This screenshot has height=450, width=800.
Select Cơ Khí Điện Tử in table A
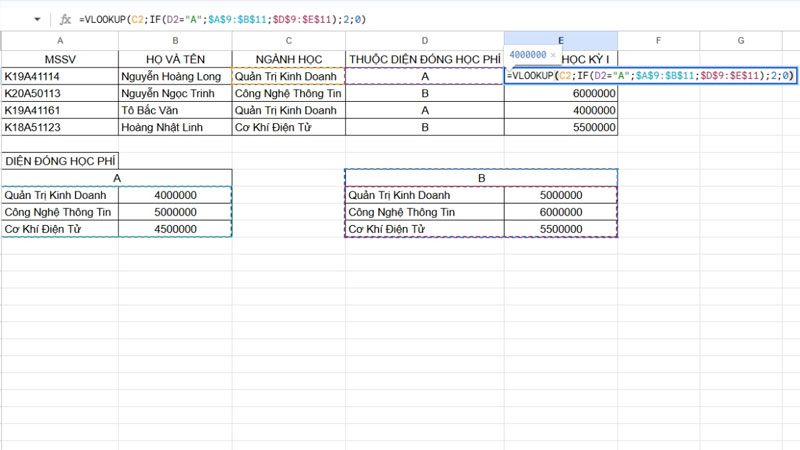60,229
